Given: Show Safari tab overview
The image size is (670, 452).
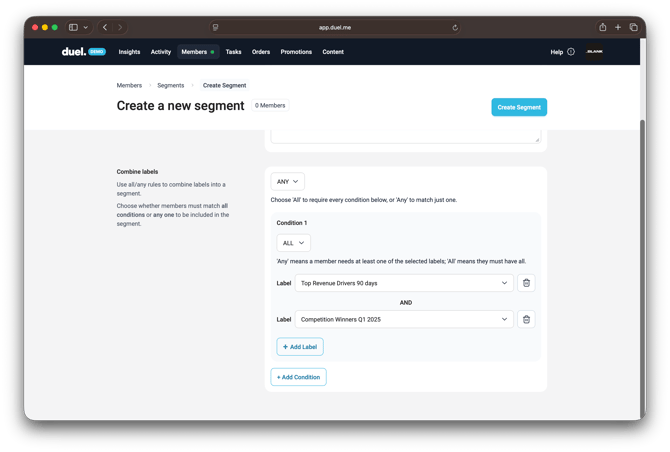Looking at the screenshot, I should 633,27.
